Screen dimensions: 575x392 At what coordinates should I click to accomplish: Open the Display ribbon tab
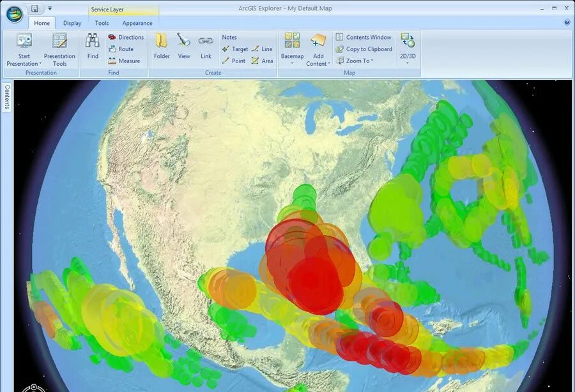[72, 23]
